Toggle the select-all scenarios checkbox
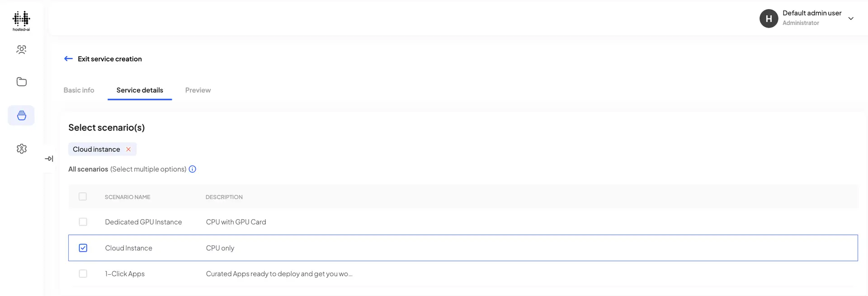The image size is (868, 296). point(83,197)
